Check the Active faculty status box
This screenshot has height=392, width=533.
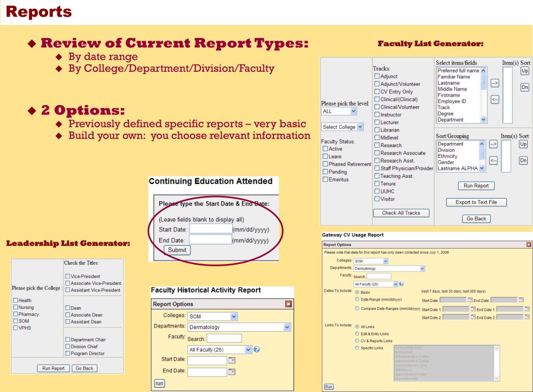point(325,149)
